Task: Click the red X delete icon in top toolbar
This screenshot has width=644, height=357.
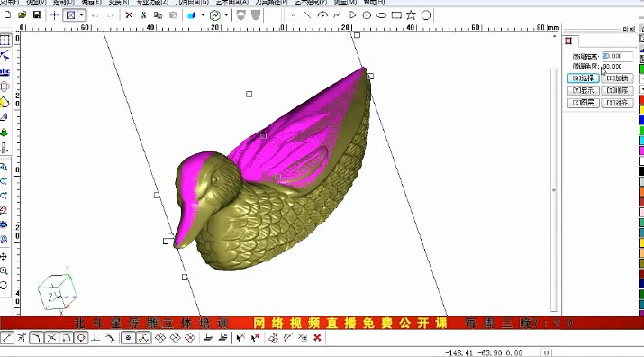Action: click(x=129, y=15)
